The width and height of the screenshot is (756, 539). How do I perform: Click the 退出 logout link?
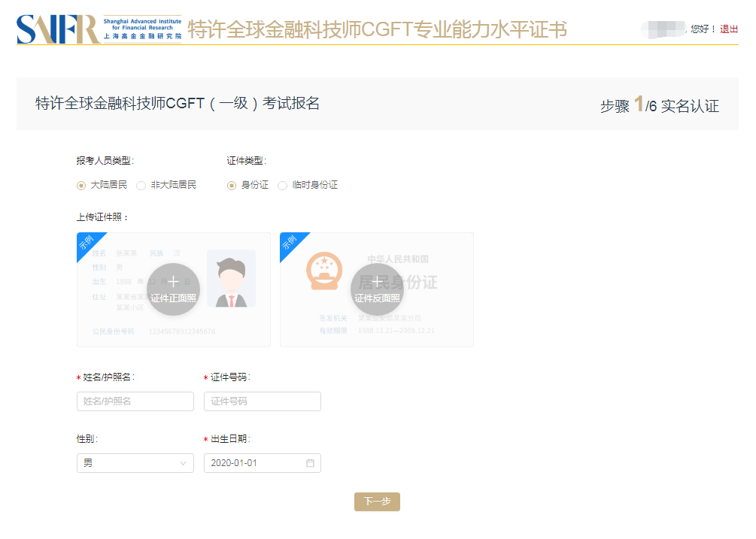pyautogui.click(x=728, y=29)
